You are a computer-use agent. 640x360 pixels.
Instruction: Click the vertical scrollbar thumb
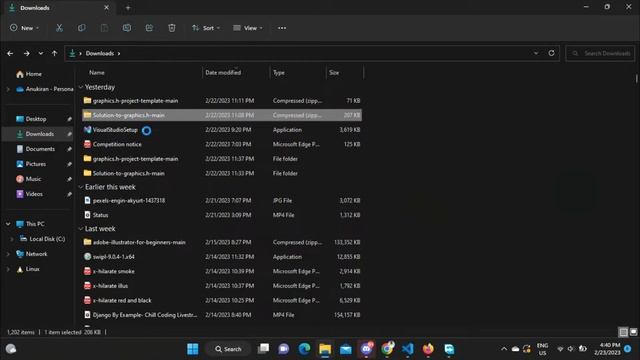[636, 78]
